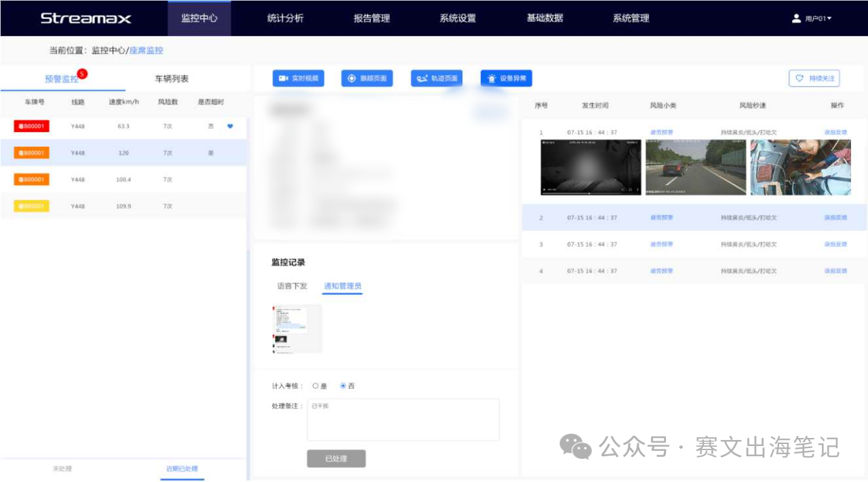Viewport: 868px width, 482px height.
Task: Switch to the 语音下发 tab
Action: click(292, 286)
